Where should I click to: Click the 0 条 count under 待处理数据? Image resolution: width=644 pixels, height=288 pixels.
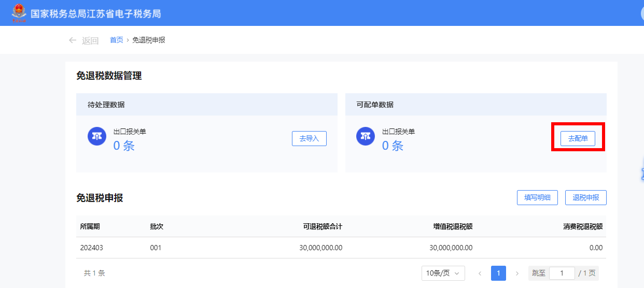124,146
